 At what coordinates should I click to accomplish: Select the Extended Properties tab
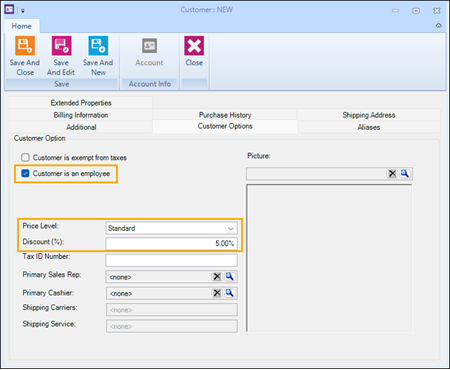pyautogui.click(x=81, y=103)
